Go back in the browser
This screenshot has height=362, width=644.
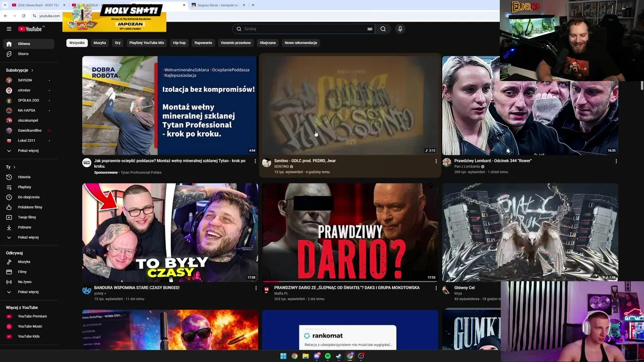pyautogui.click(x=5, y=16)
